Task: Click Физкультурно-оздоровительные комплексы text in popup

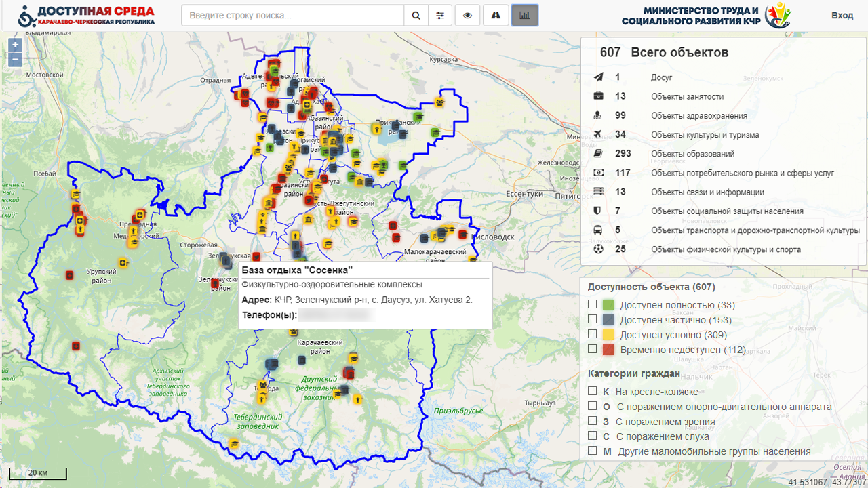Action: [332, 285]
